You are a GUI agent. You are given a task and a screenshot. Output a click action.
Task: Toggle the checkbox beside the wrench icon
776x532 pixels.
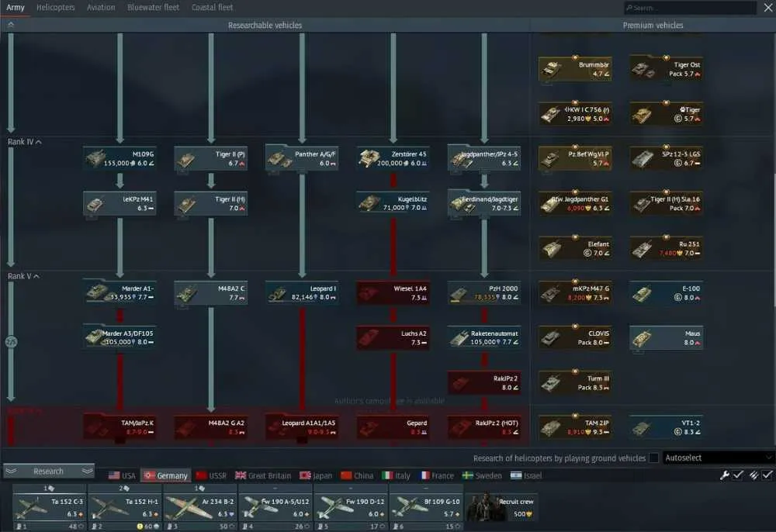pos(738,475)
